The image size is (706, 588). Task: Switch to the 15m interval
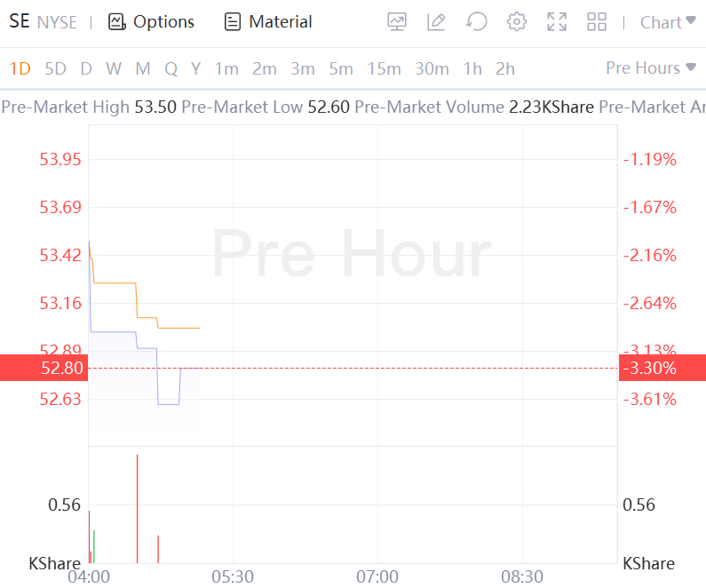(x=384, y=68)
